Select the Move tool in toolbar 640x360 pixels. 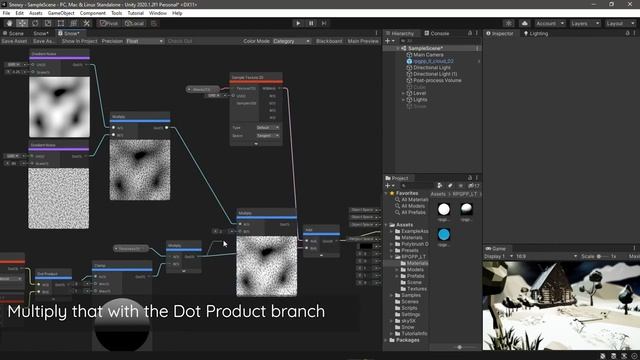pyautogui.click(x=22, y=23)
